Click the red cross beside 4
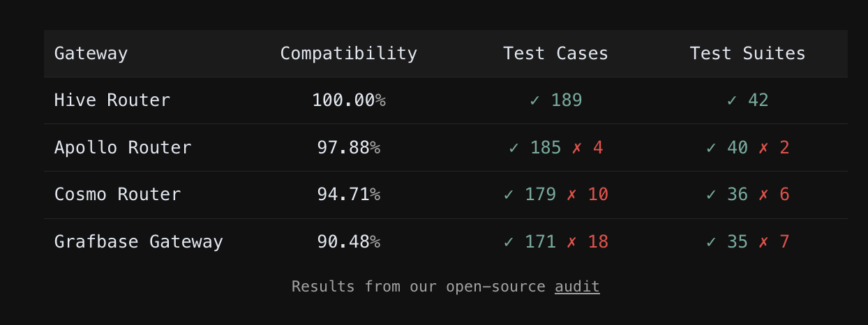The height and width of the screenshot is (325, 868). coord(577,148)
